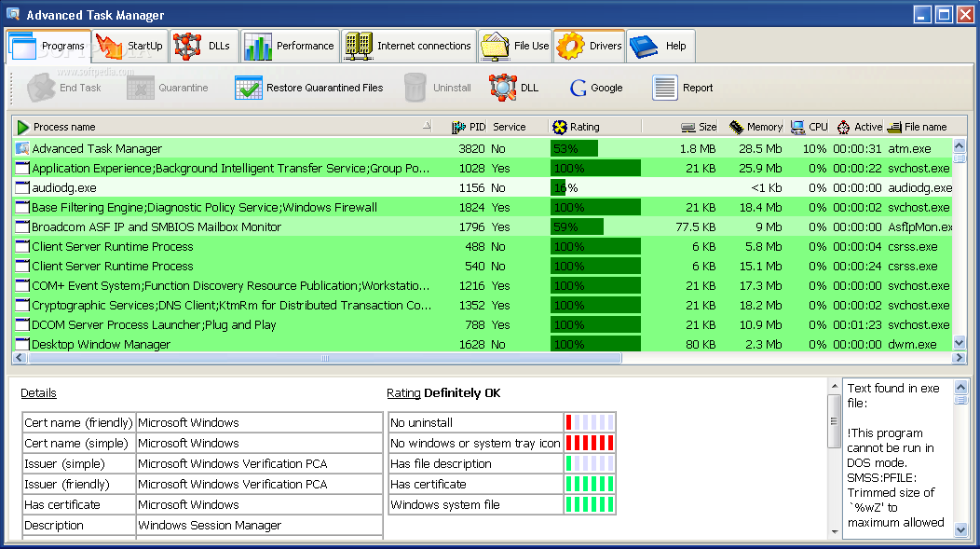Screen dimensions: 980x549
Task: Switch to the Performance tab
Action: click(x=290, y=47)
